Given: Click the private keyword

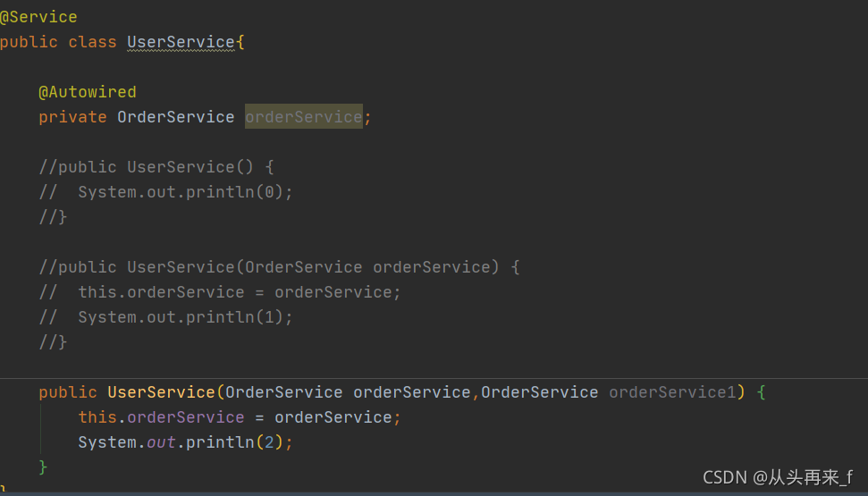Looking at the screenshot, I should [72, 117].
